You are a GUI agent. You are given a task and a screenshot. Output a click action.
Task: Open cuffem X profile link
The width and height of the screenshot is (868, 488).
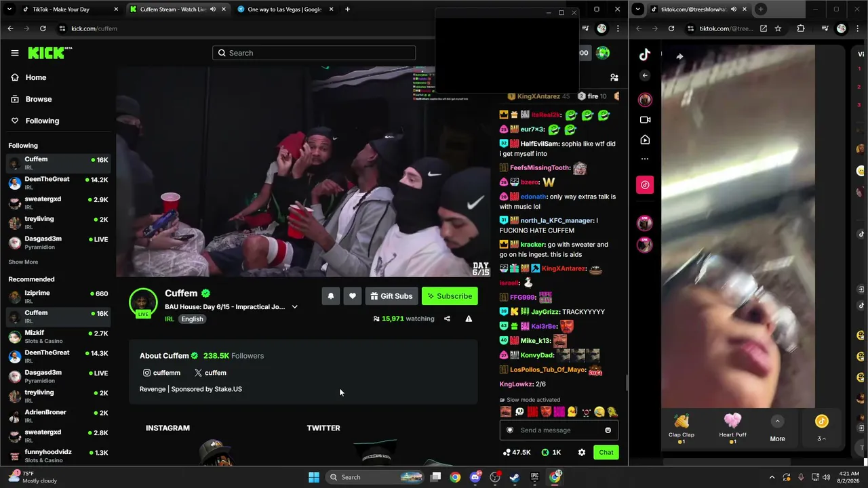[x=210, y=373]
